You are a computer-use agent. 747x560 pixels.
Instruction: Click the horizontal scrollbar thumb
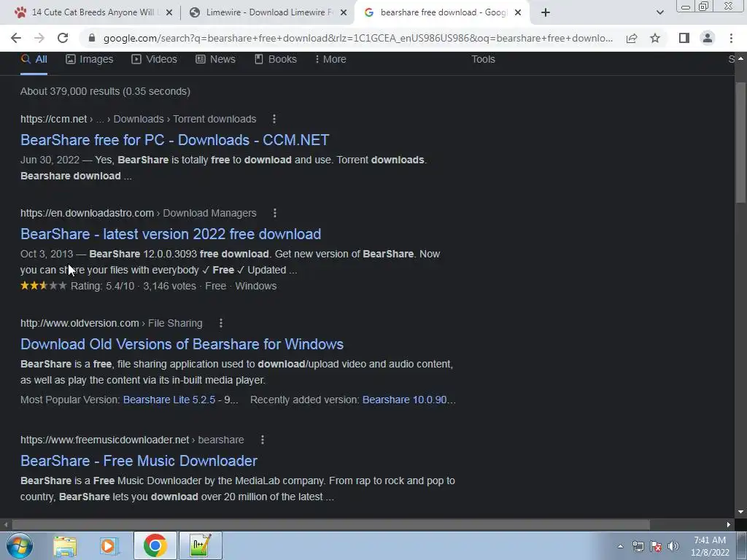coord(330,525)
